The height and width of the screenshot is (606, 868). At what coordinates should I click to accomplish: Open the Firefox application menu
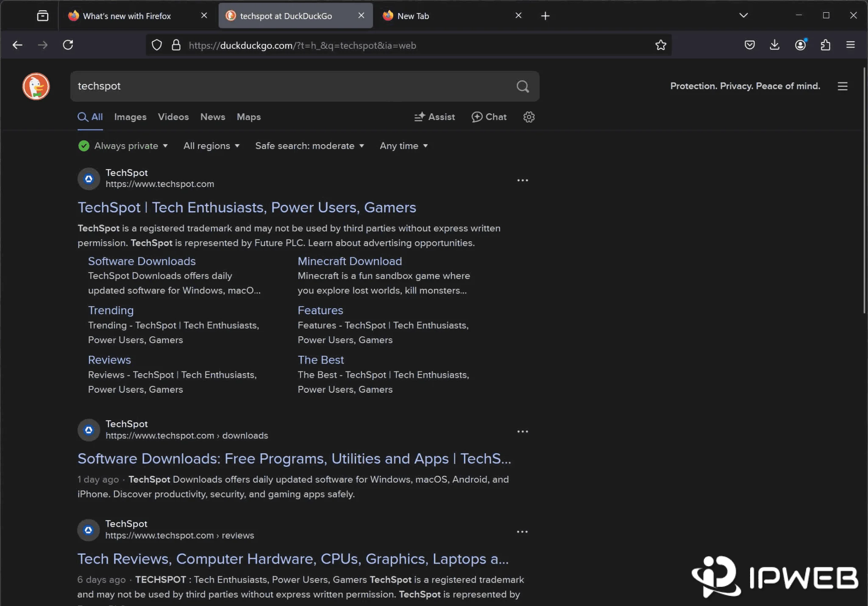[x=851, y=45]
